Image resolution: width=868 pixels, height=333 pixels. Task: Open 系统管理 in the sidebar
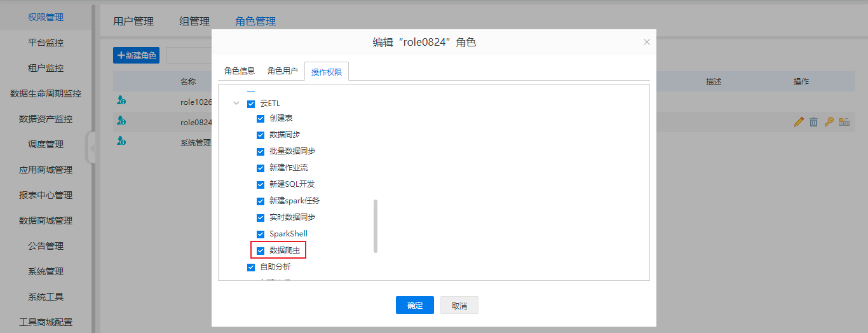click(46, 271)
